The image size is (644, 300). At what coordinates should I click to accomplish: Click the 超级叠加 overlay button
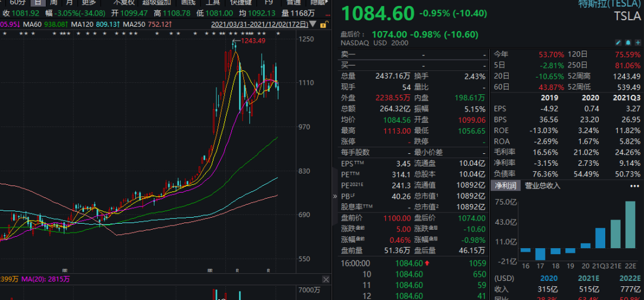(157, 2)
